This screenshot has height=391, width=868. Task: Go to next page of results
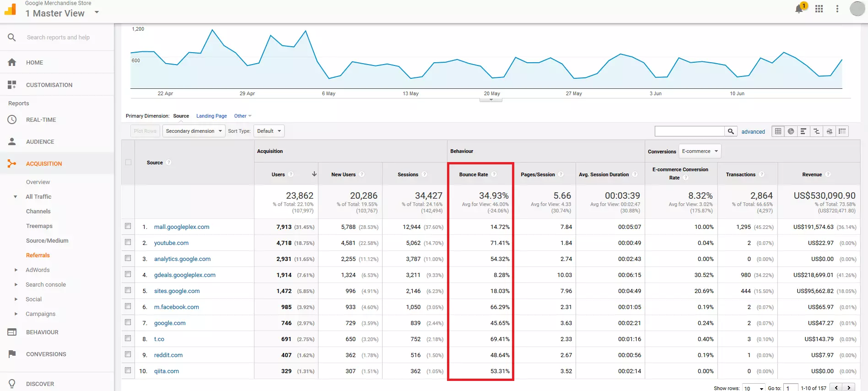click(849, 388)
